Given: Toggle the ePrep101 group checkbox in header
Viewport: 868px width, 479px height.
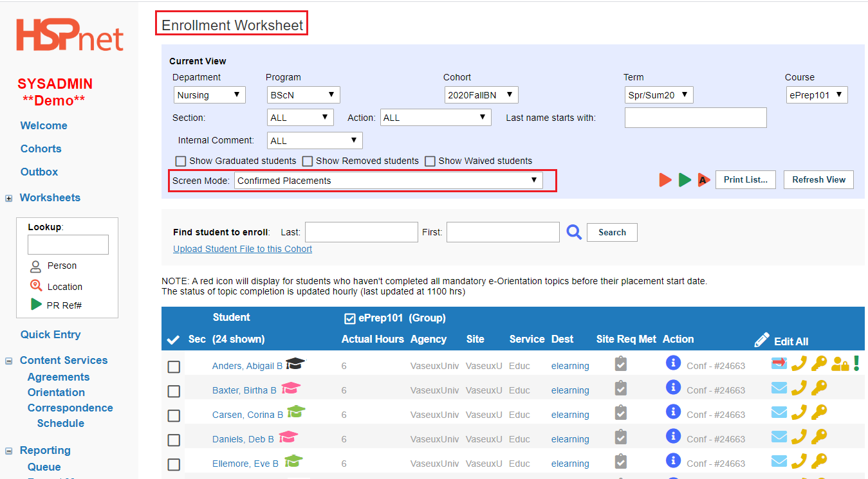Looking at the screenshot, I should [350, 318].
